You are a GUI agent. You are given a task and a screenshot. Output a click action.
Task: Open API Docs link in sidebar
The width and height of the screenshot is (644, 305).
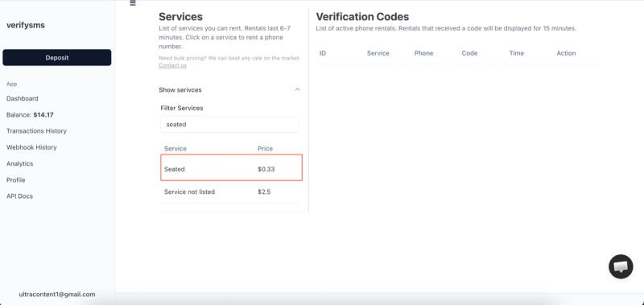(x=19, y=196)
